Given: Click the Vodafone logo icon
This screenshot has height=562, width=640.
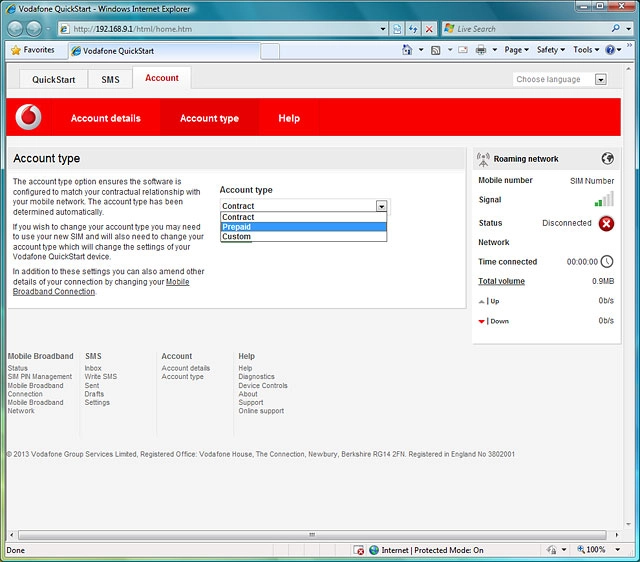Looking at the screenshot, I should (30, 118).
